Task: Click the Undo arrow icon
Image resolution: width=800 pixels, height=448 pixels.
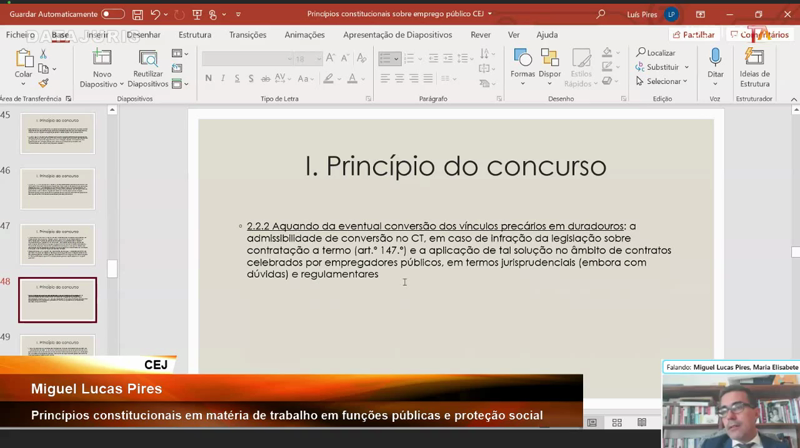Action: click(155, 15)
